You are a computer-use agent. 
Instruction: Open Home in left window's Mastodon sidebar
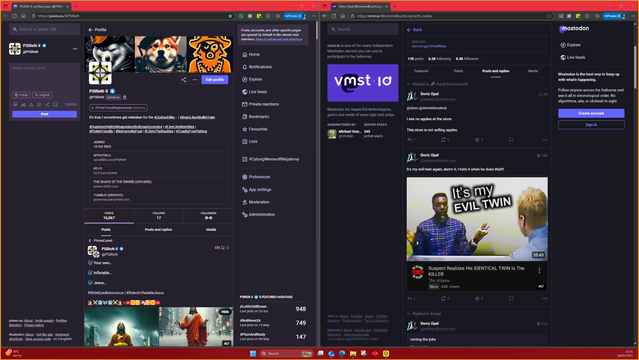pyautogui.click(x=251, y=54)
